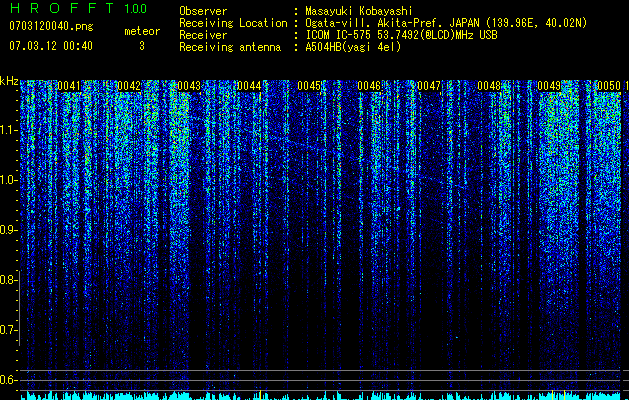This screenshot has width=629, height=400.
Task: Click the Observer label
Action: 203,11
